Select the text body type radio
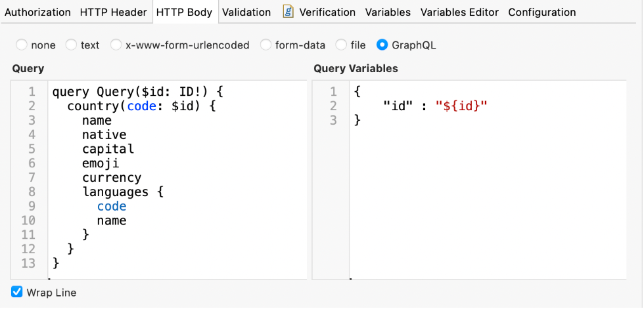Image resolution: width=644 pixels, height=311 pixels. (x=72, y=45)
